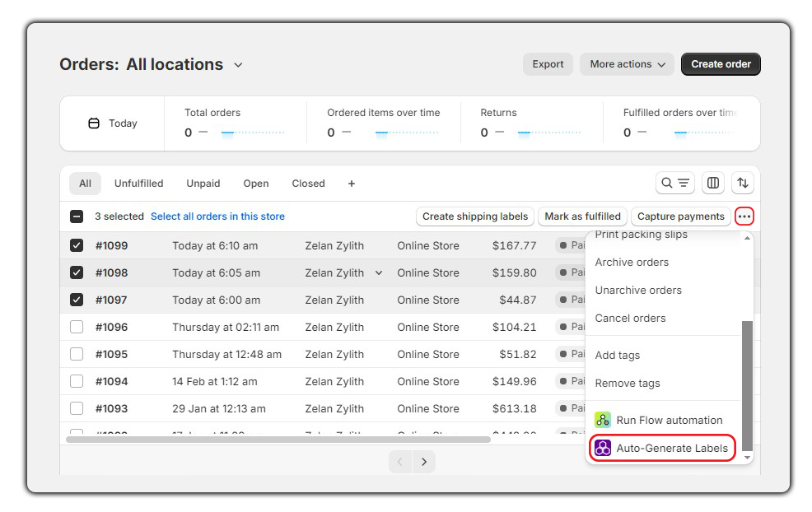Image resolution: width=812 pixels, height=512 pixels.
Task: Switch to the Unfulfilled tab
Action: click(x=139, y=184)
